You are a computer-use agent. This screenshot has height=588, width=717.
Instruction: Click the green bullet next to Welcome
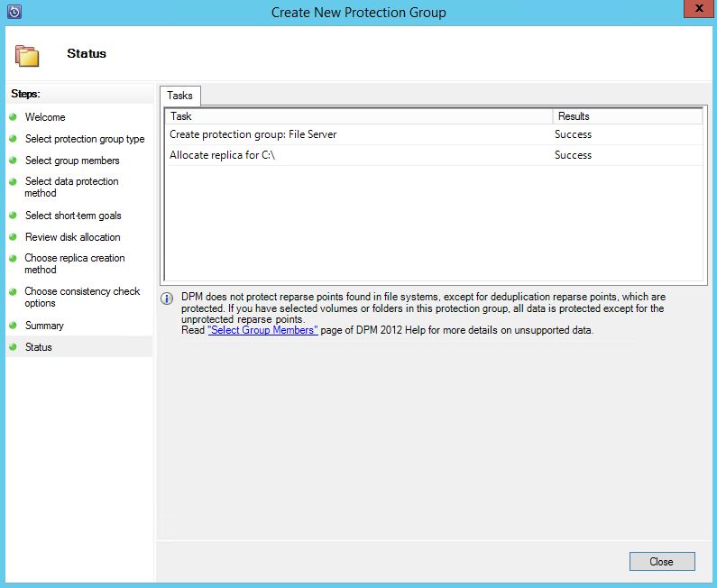point(13,117)
